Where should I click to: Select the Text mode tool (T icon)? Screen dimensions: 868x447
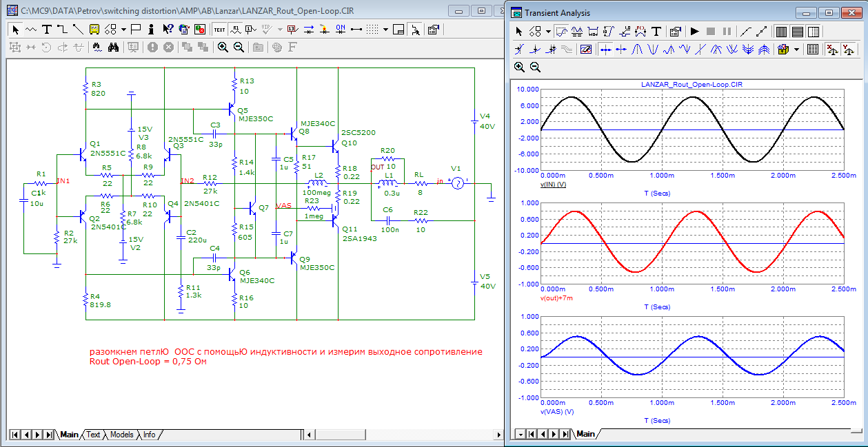click(x=46, y=30)
